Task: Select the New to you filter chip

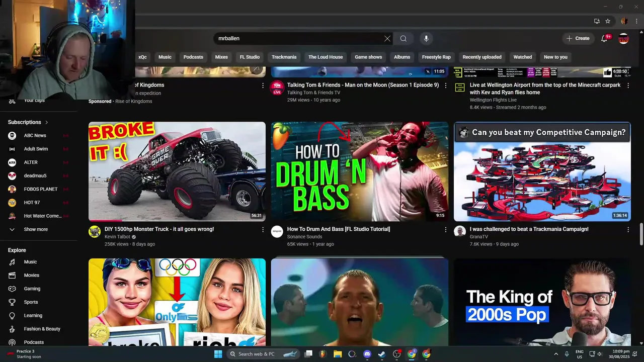Action: (555, 57)
